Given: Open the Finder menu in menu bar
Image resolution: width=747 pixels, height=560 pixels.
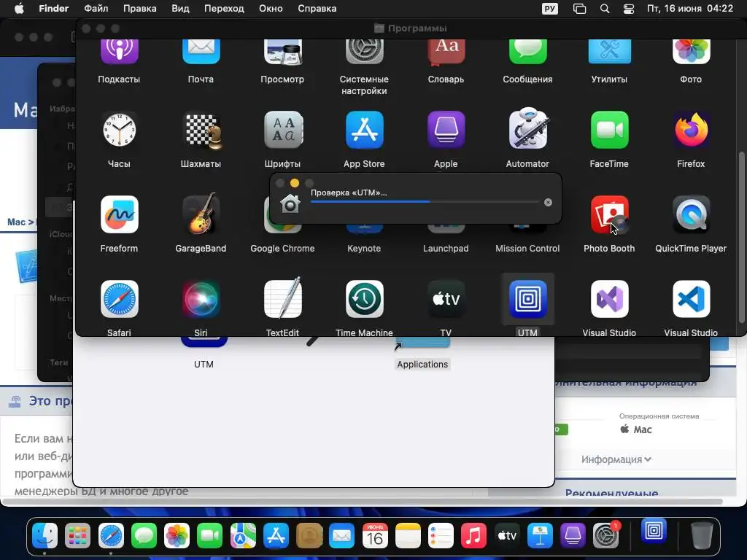Looking at the screenshot, I should (x=53, y=9).
